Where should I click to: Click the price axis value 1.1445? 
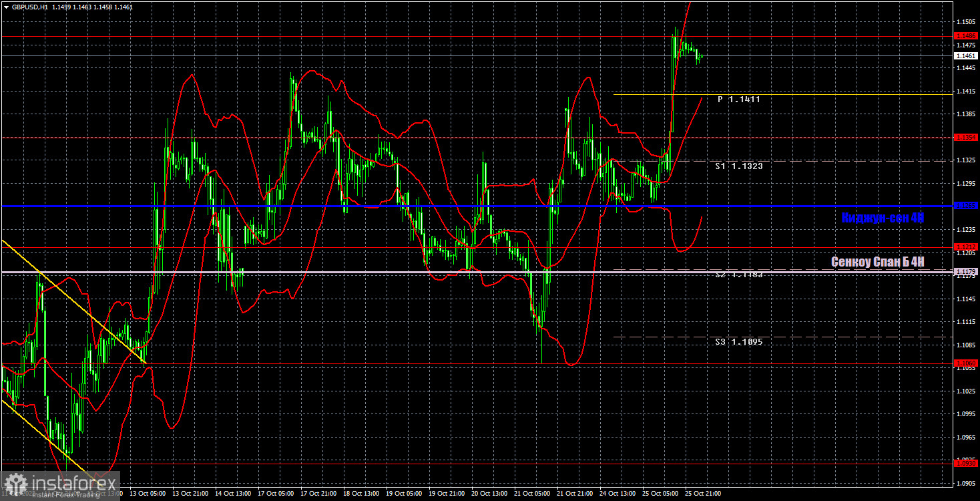coord(966,67)
